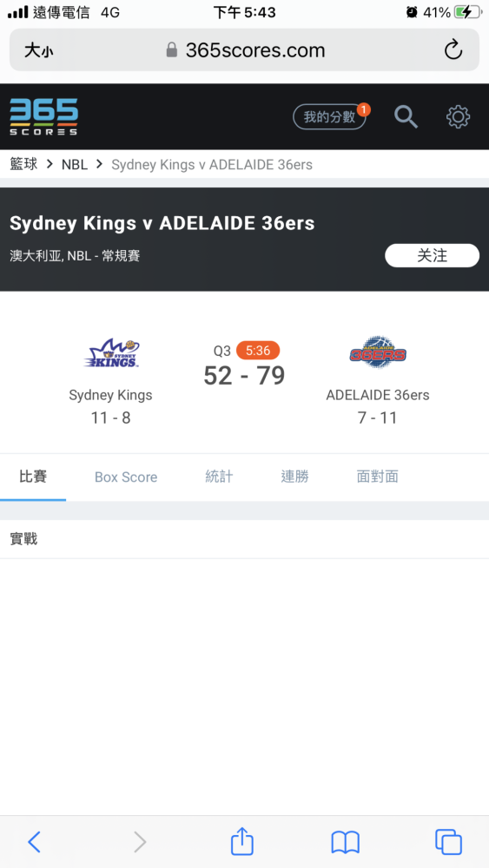The width and height of the screenshot is (489, 868).
Task: Tap the 365scores.com address field
Action: tap(245, 50)
